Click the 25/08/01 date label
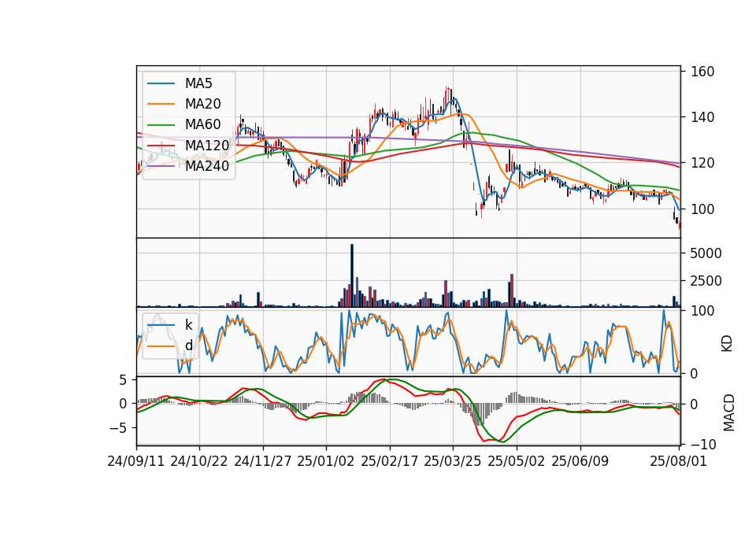Screen dimensions: 756x543 tap(678, 461)
